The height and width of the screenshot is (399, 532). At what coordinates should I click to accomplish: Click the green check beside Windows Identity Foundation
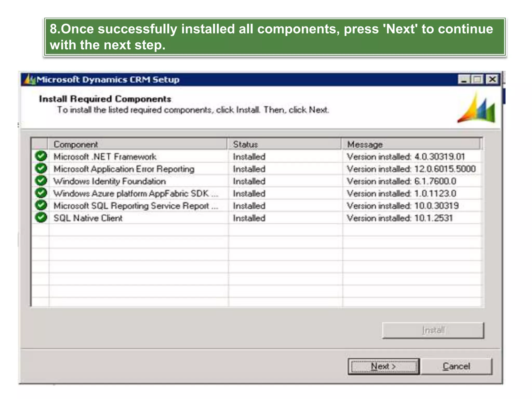pos(41,181)
